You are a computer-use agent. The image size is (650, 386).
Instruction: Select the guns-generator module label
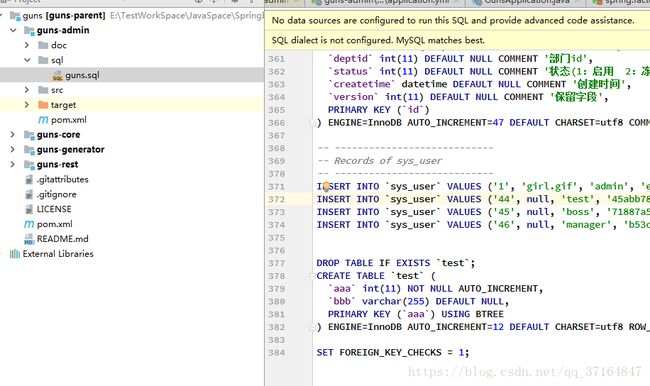point(70,149)
